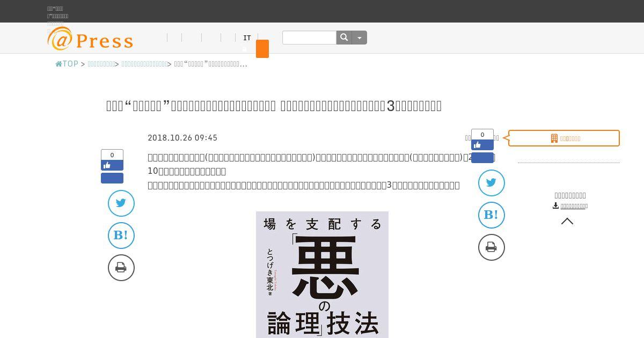Print the article using the right share column printer icon

pyautogui.click(x=492, y=247)
